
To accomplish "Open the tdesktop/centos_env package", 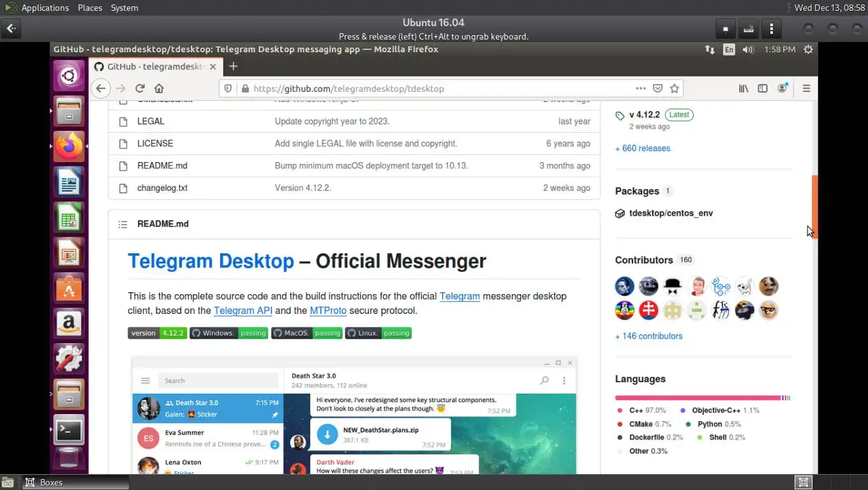I will click(671, 213).
